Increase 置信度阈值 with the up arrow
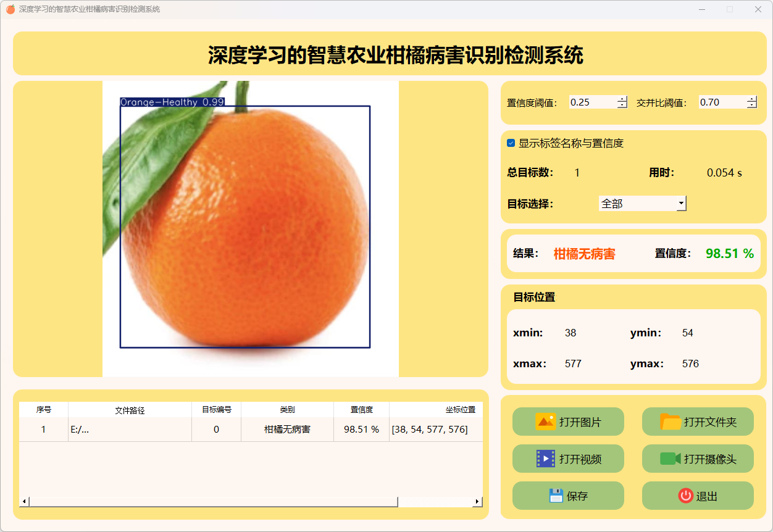This screenshot has width=773, height=532. coord(622,99)
